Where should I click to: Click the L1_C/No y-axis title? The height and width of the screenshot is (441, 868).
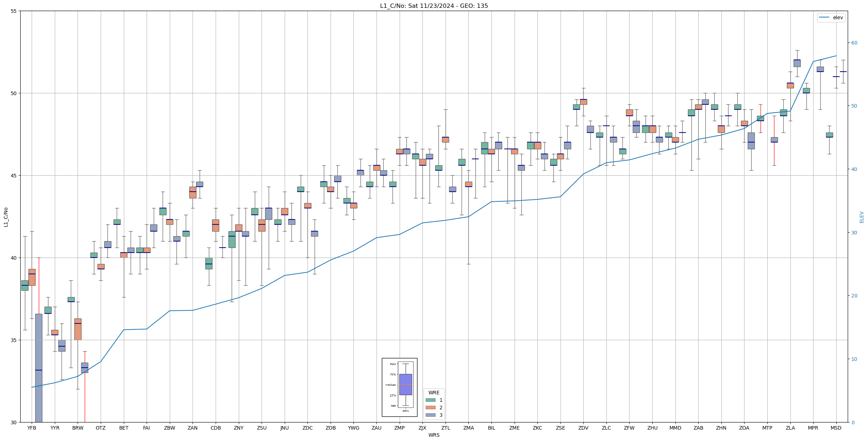pyautogui.click(x=6, y=217)
